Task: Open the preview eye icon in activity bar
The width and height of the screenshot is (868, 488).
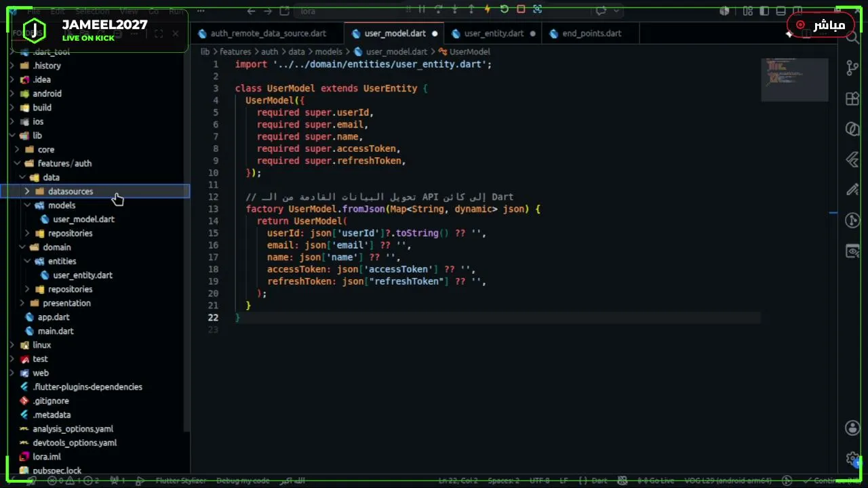Action: pos(852,251)
